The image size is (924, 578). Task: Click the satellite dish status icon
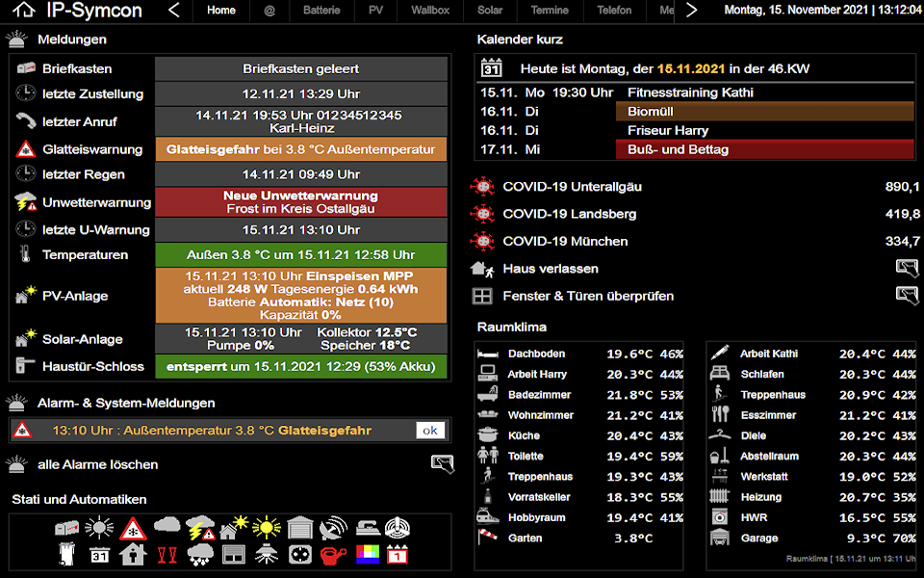pyautogui.click(x=333, y=528)
